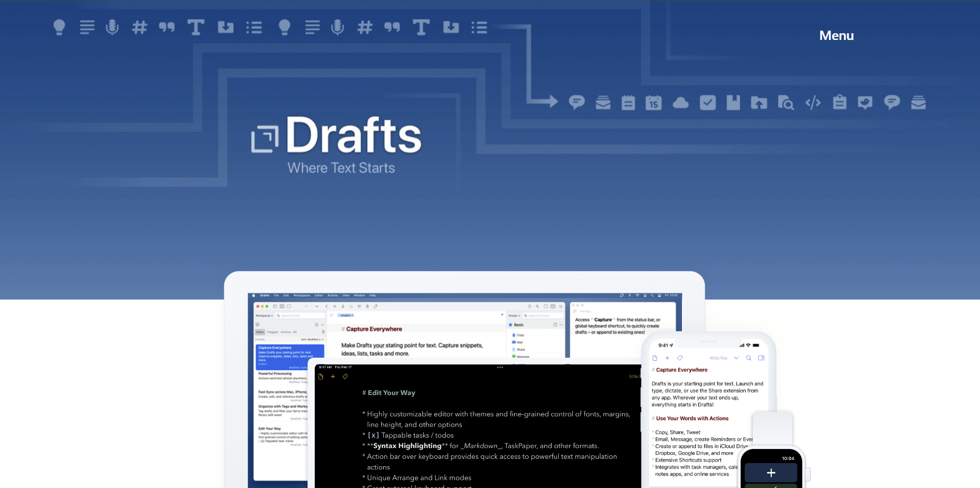
Task: Click back arrow in Mac toolbar
Action: pos(326,306)
